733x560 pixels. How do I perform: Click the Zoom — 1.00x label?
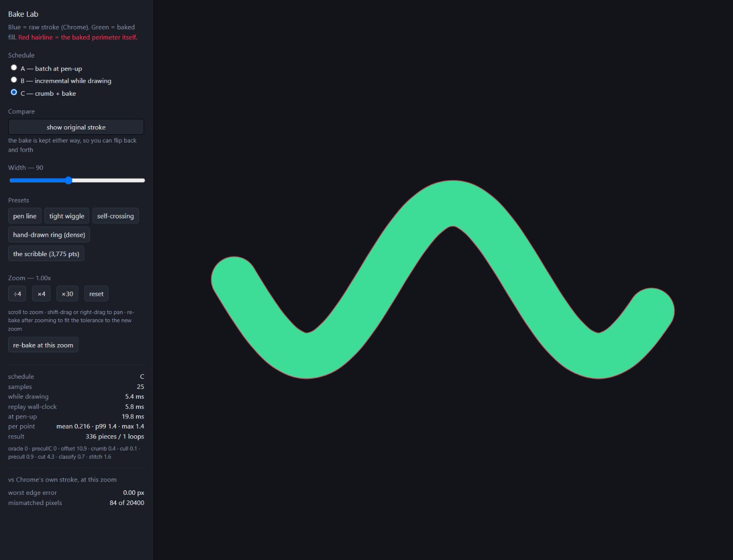pyautogui.click(x=30, y=278)
